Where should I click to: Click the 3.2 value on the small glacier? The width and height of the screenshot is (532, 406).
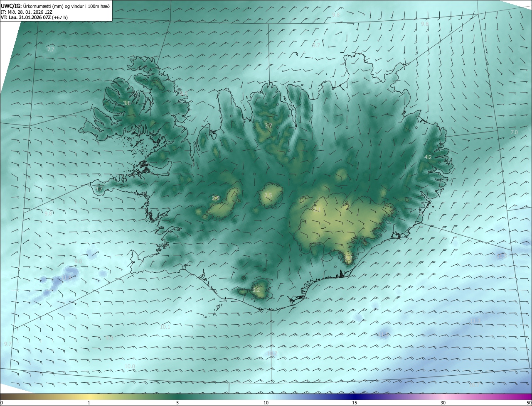[x=256, y=290]
